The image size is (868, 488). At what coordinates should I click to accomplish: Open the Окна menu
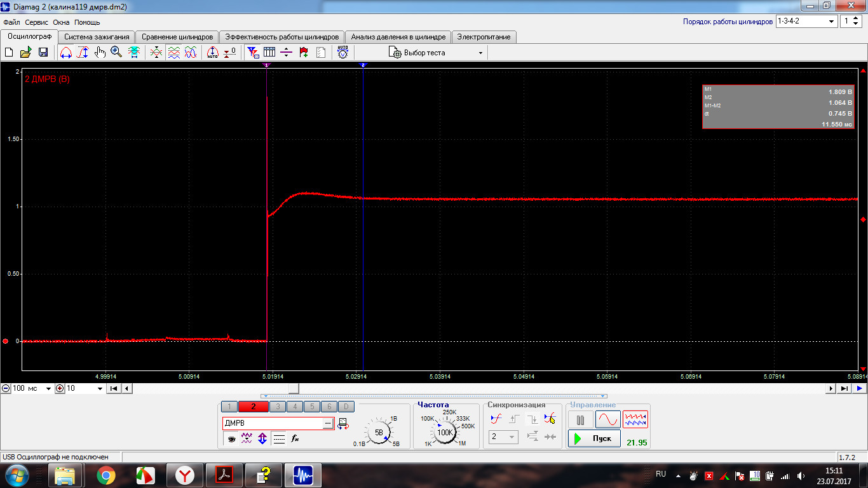62,22
